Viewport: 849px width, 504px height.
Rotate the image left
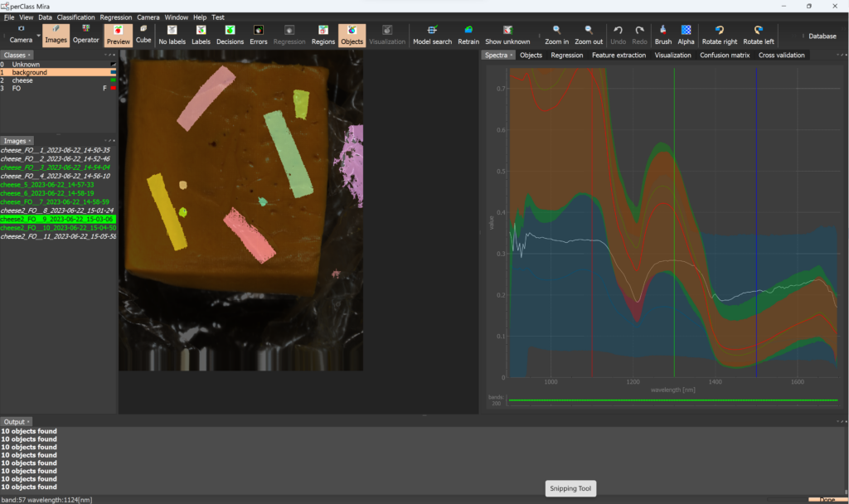click(x=758, y=34)
